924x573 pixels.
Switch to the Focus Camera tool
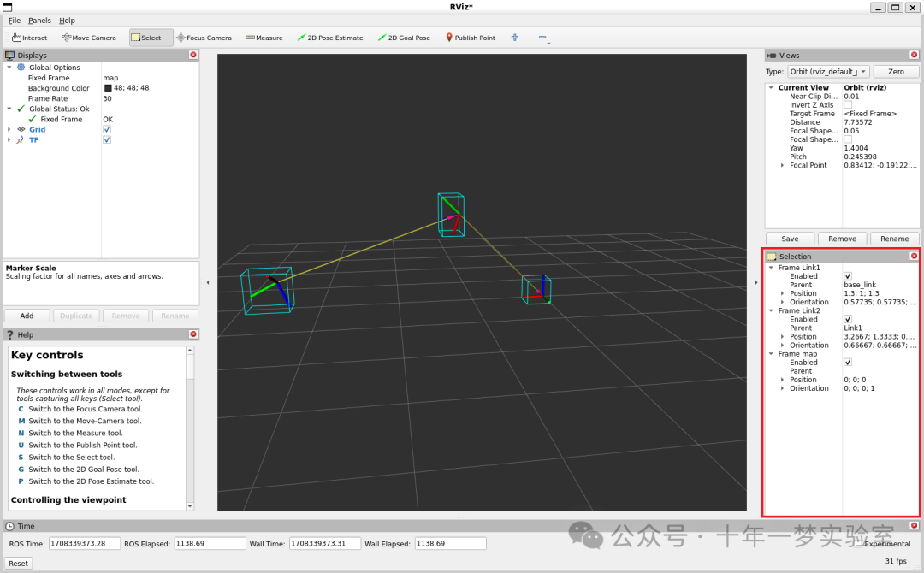(x=204, y=38)
